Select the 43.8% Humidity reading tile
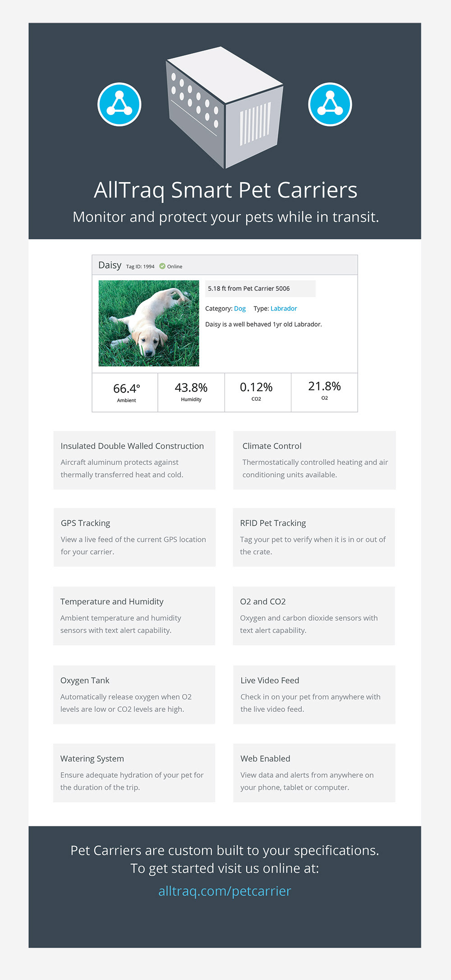 tap(191, 393)
